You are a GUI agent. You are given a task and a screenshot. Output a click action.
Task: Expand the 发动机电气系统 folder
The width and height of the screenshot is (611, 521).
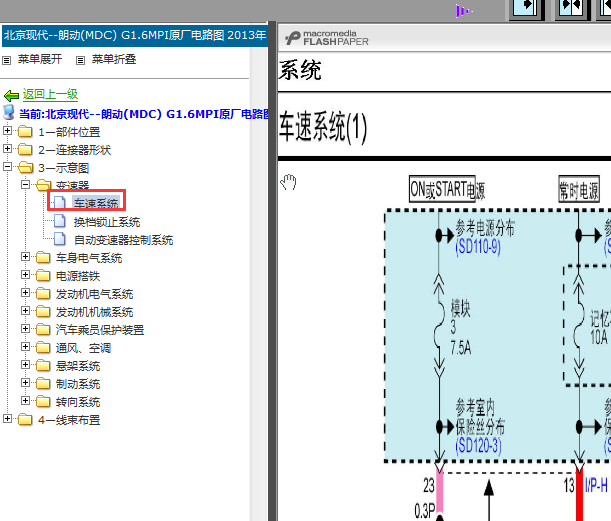pyautogui.click(x=25, y=292)
